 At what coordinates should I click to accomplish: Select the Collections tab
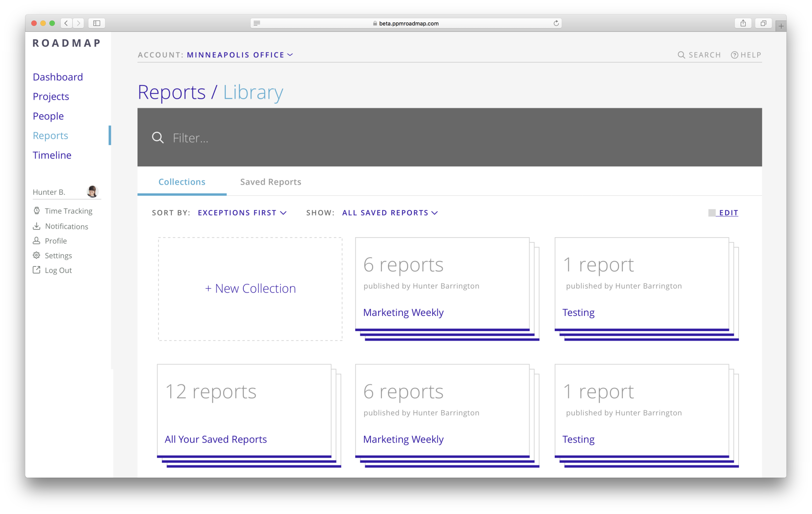click(182, 182)
